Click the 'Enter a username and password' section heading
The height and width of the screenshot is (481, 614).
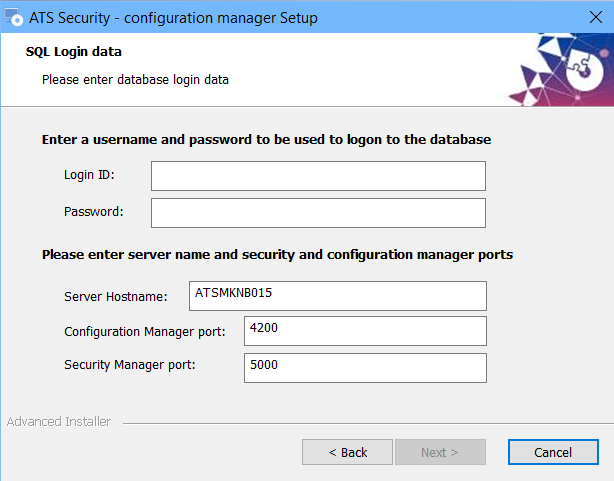tap(266, 140)
